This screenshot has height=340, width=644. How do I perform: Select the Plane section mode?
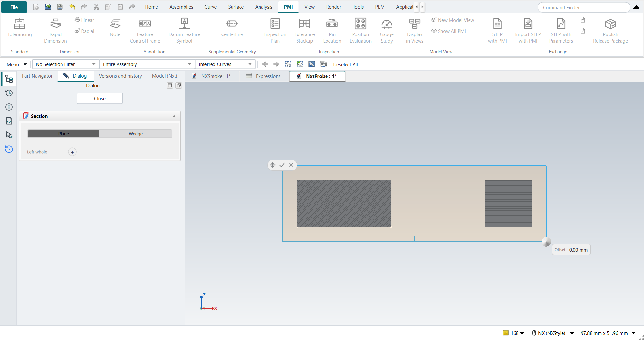pyautogui.click(x=63, y=134)
